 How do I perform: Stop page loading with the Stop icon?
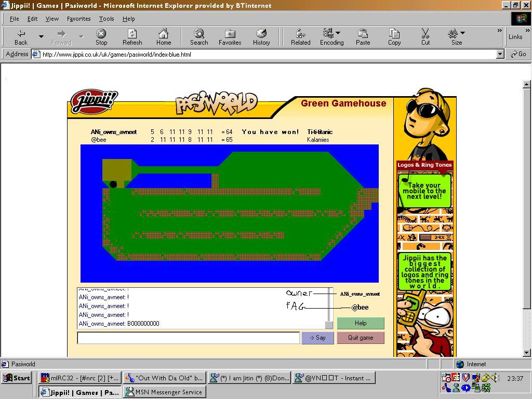(101, 37)
